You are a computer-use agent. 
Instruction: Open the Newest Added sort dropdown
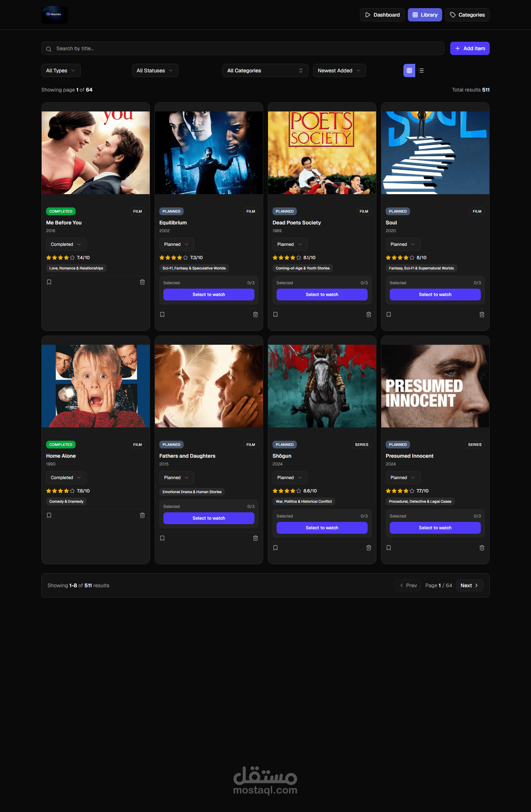pyautogui.click(x=339, y=70)
